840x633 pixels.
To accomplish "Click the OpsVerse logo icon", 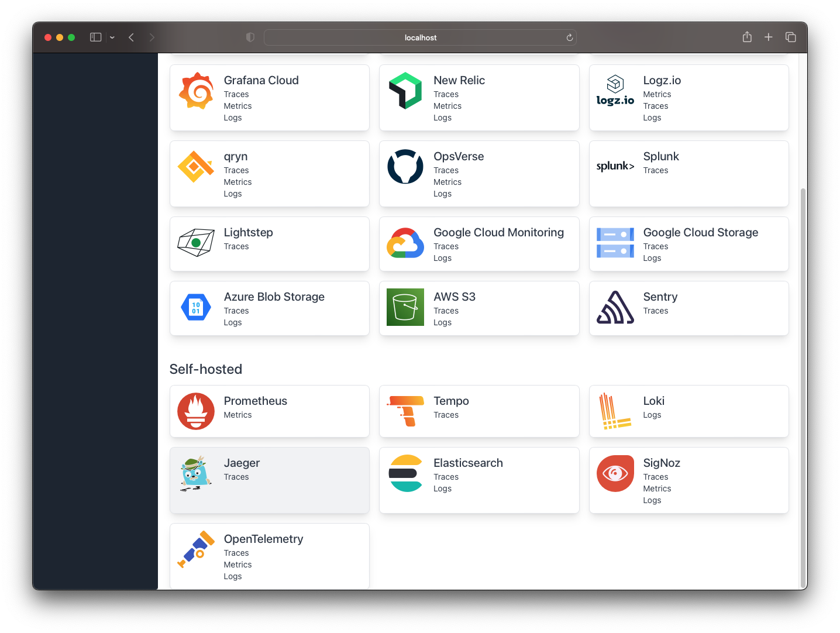I will coord(405,167).
